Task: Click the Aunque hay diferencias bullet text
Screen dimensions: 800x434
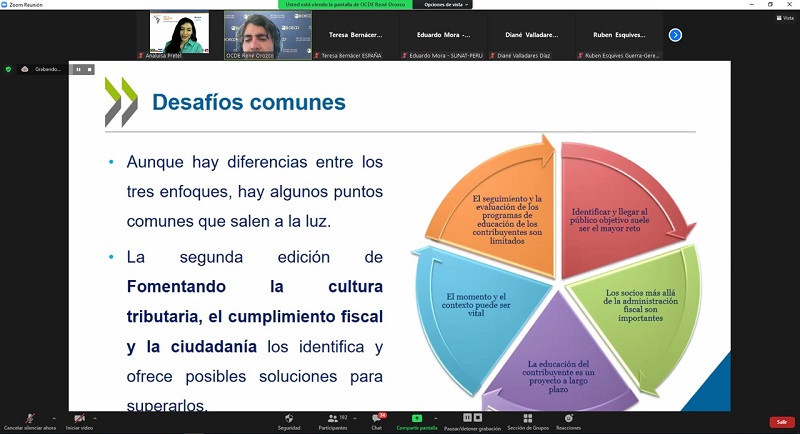Action: point(255,191)
